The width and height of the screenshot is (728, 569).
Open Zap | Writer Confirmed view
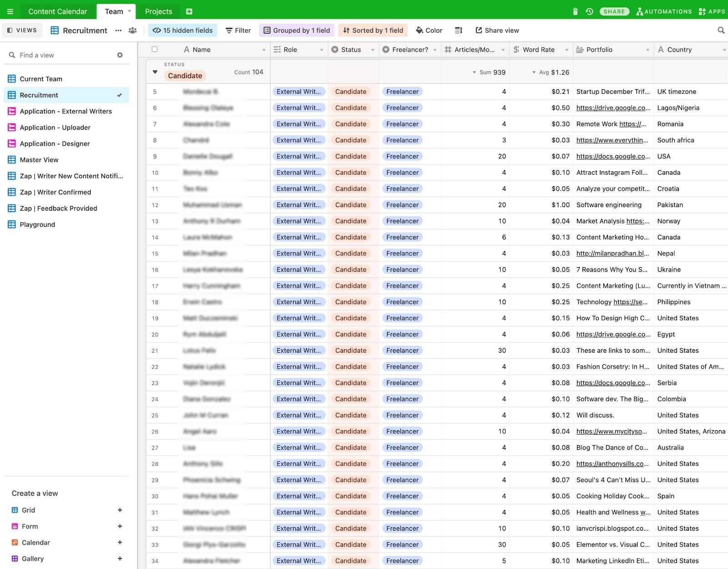(x=66, y=192)
